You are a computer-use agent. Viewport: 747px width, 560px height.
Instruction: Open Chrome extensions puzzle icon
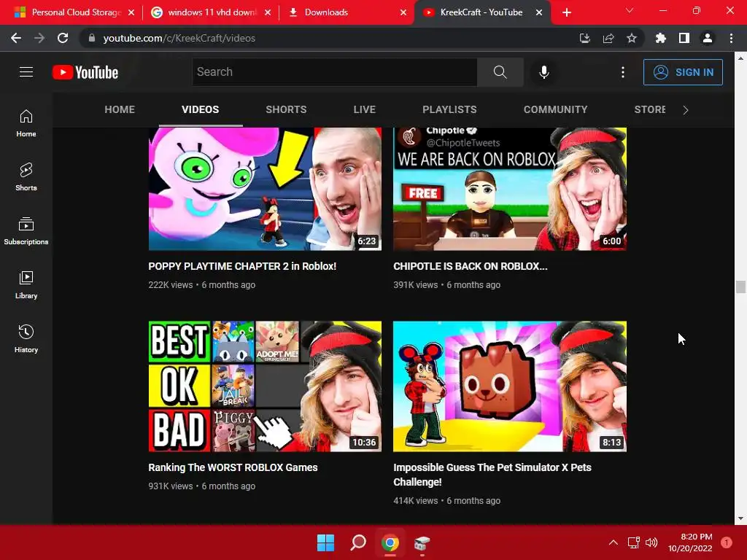click(x=661, y=38)
